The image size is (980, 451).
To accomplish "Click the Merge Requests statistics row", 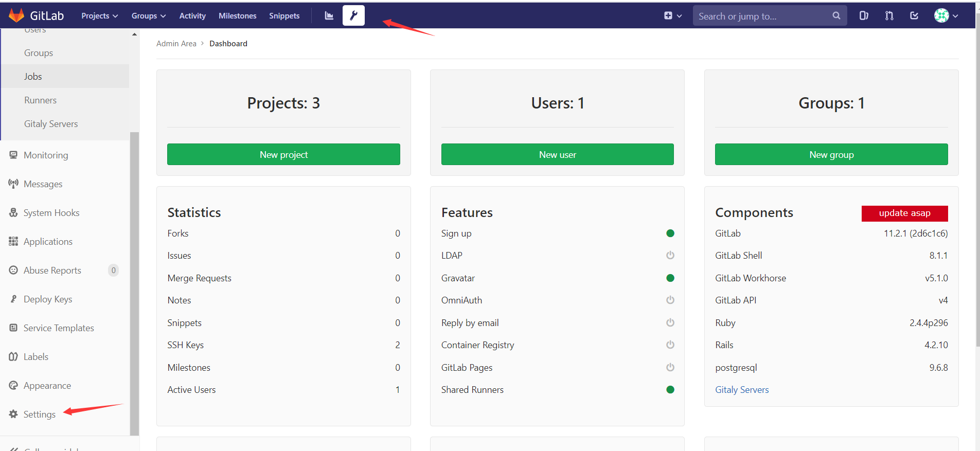I will (283, 278).
